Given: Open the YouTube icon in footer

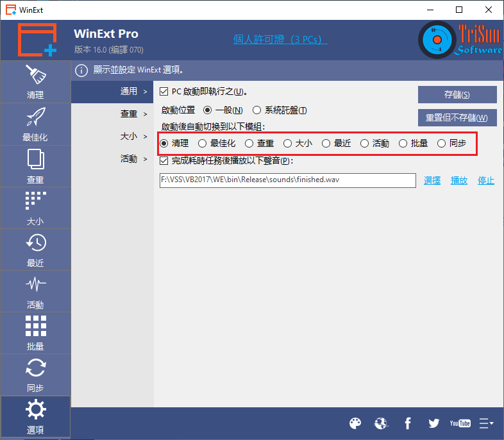Looking at the screenshot, I should (x=460, y=423).
